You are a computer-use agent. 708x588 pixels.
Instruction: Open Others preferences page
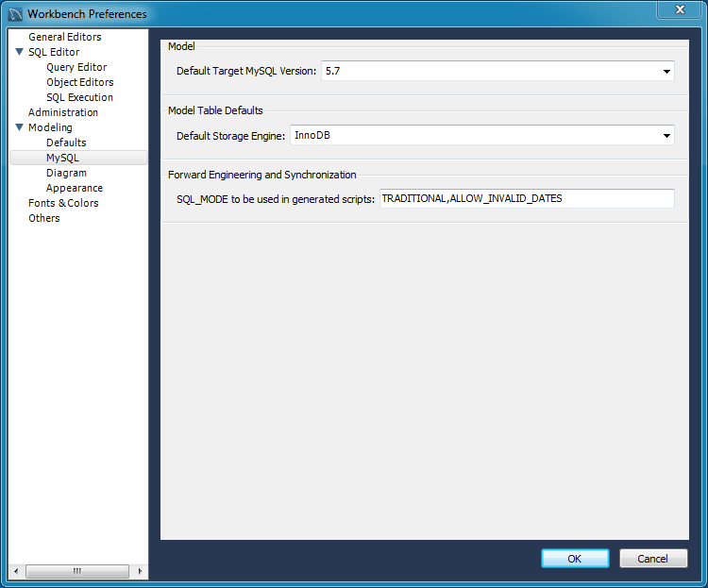43,218
